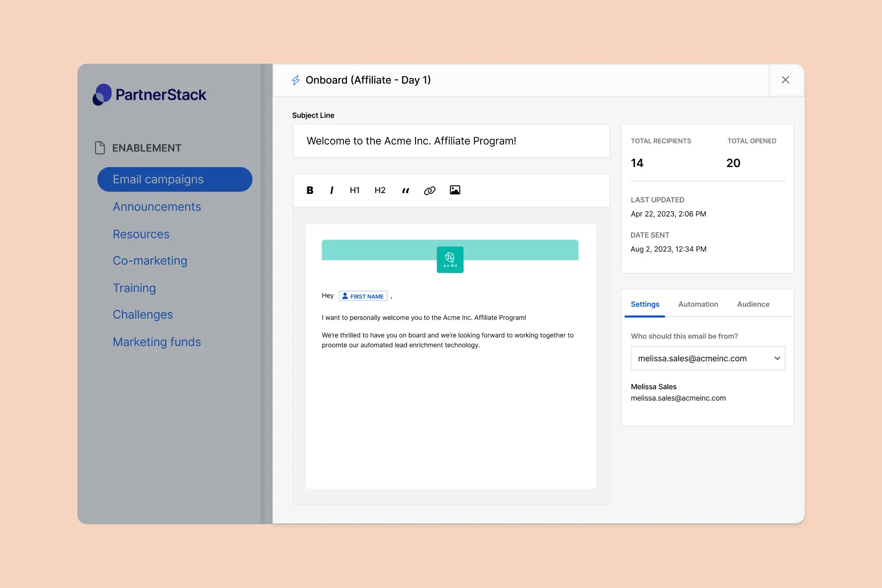The width and height of the screenshot is (882, 588).
Task: Click the PartnerStack logo
Action: (149, 95)
